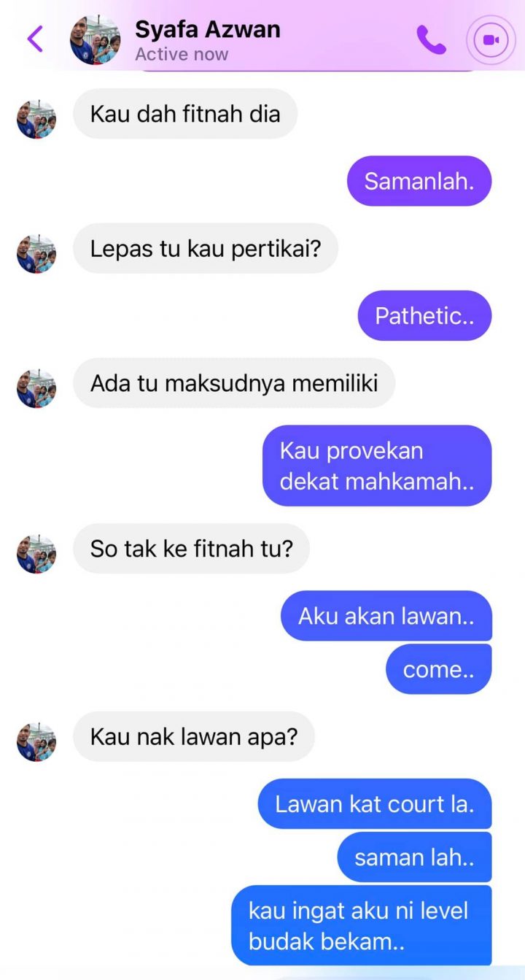Tap the back arrow icon
This screenshot has height=980, width=525.
coord(34,39)
